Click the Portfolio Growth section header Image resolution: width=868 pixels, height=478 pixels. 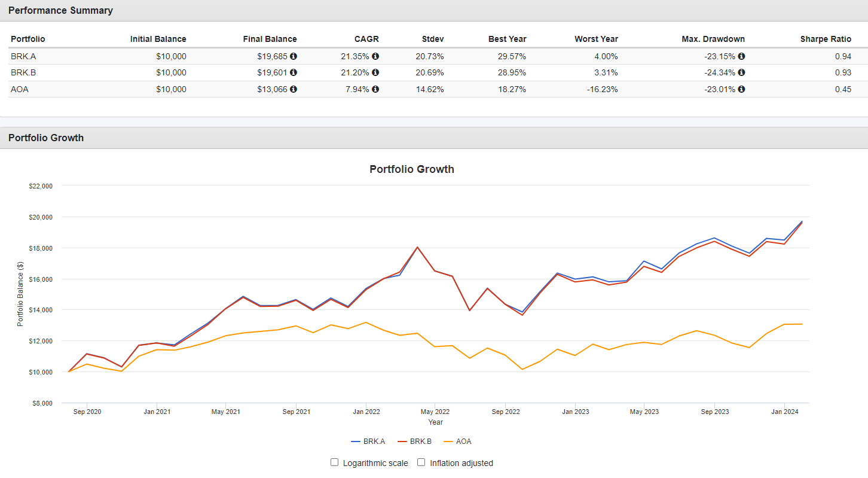pyautogui.click(x=46, y=138)
